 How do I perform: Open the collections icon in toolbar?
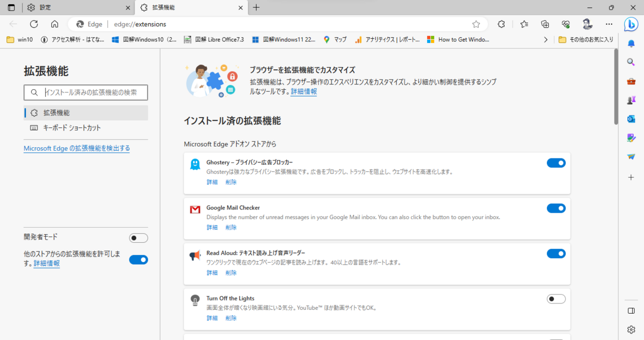[545, 24]
